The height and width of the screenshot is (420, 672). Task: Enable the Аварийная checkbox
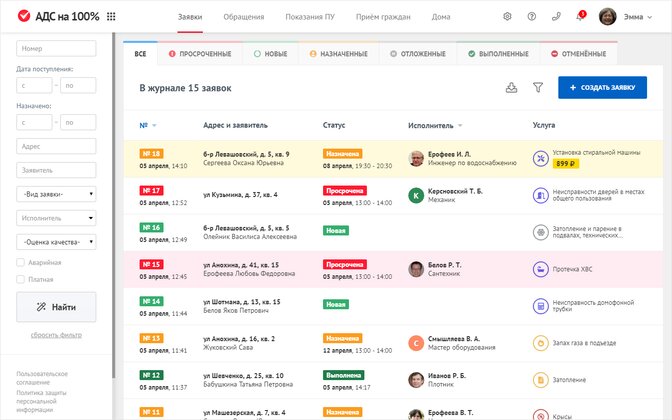click(x=21, y=263)
